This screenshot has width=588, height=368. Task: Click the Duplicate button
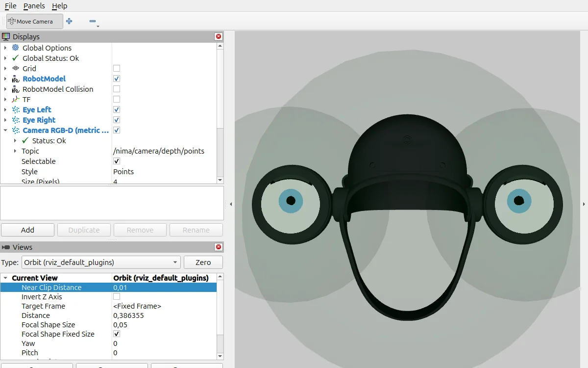click(84, 230)
